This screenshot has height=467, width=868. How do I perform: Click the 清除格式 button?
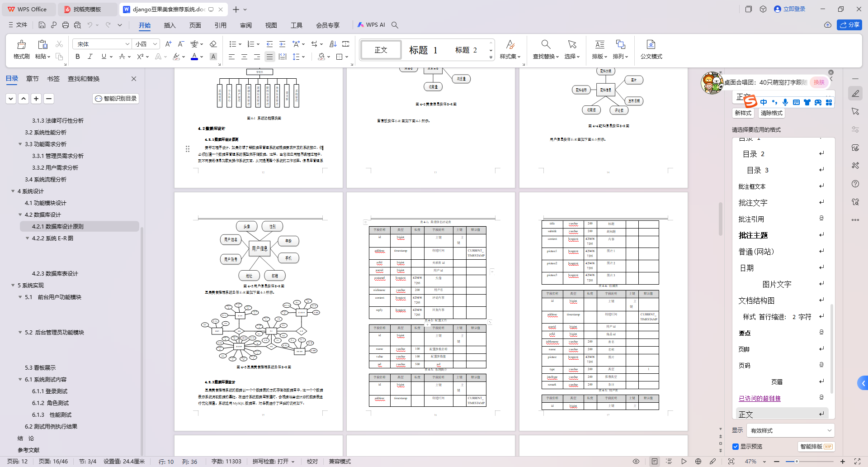click(x=771, y=113)
